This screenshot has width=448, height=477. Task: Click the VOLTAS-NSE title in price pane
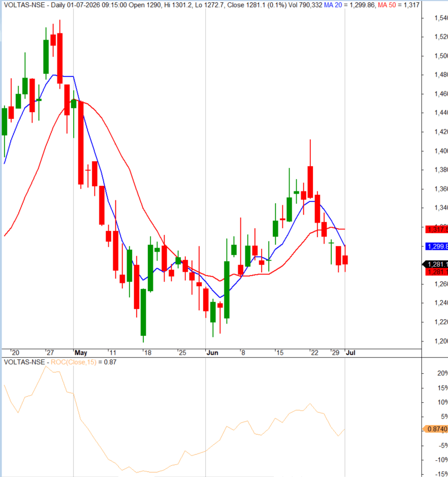(25, 5)
